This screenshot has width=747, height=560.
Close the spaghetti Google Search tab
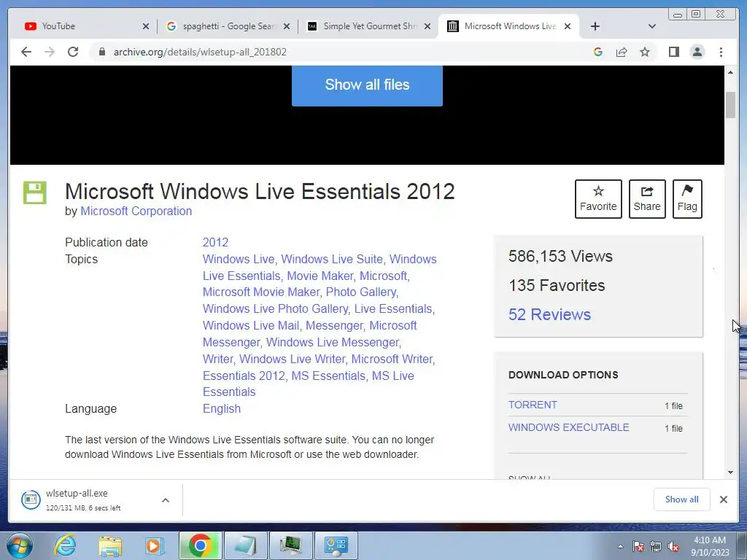coord(287,27)
